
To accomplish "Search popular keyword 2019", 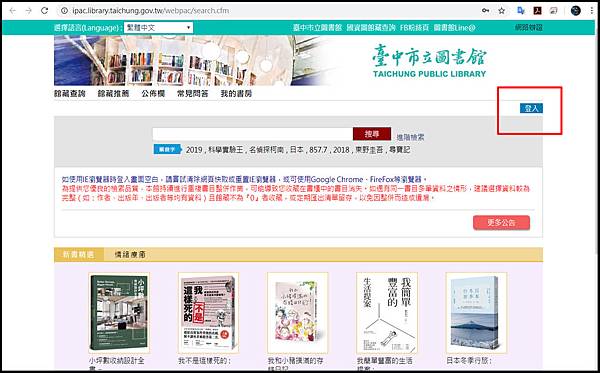I will click(194, 150).
